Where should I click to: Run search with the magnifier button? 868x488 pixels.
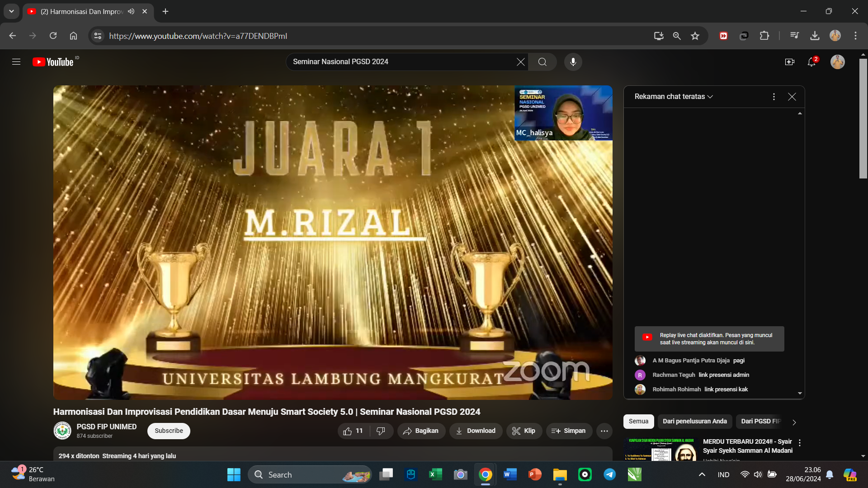[542, 62]
